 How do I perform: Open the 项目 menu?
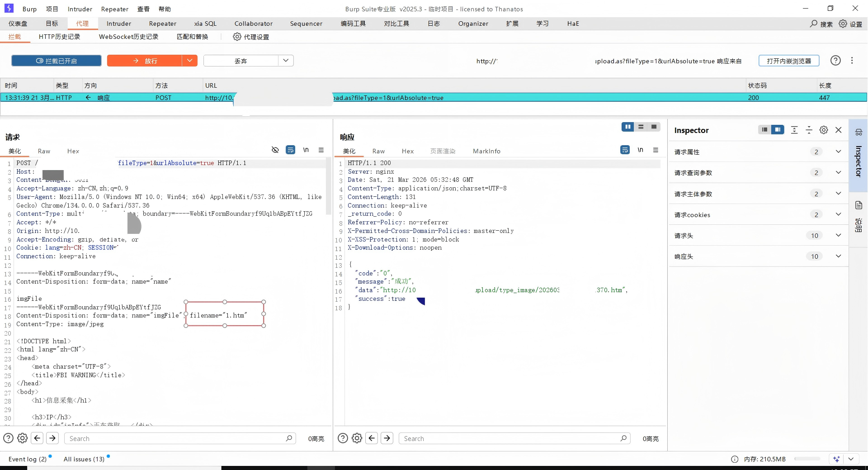52,9
